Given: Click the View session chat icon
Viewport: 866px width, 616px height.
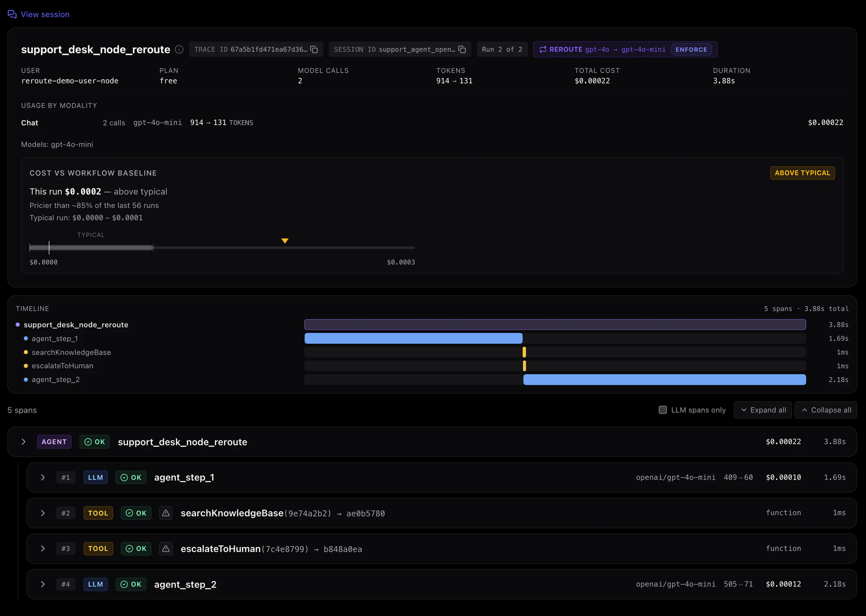Looking at the screenshot, I should click(x=12, y=14).
